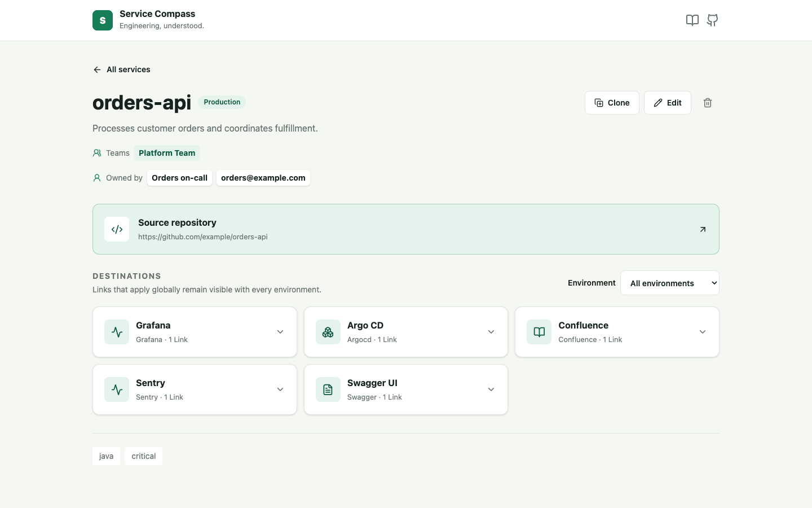Click the Orders on-call owner chip

click(x=179, y=178)
